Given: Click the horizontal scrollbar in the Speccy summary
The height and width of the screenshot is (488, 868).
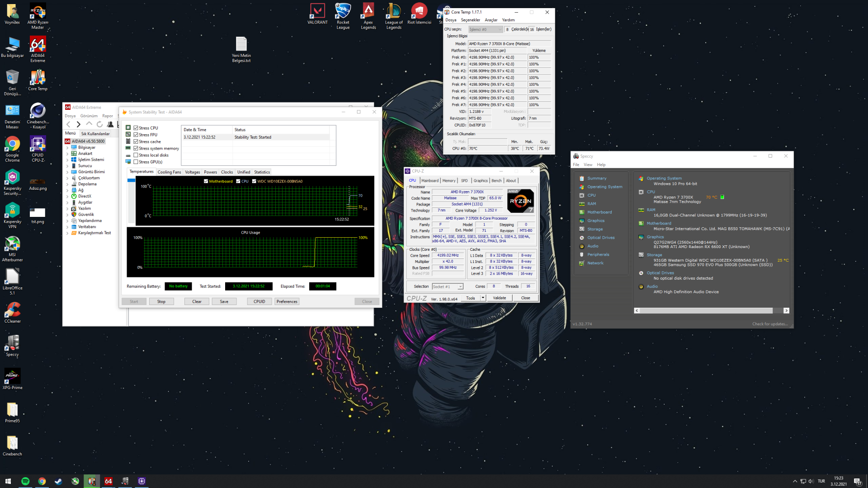Looking at the screenshot, I should 706,310.
